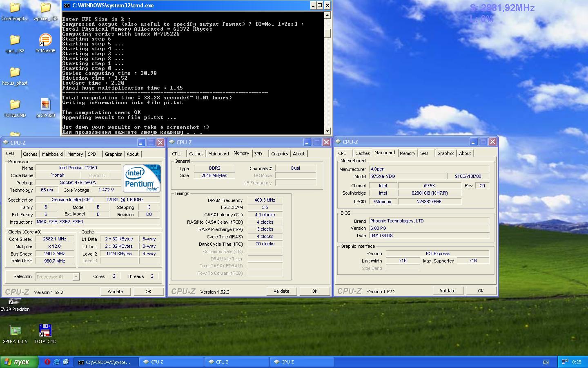Screen dimensions: 588x368
Task: Switch to Mainboard tab in CPU window
Action: (x=52, y=154)
